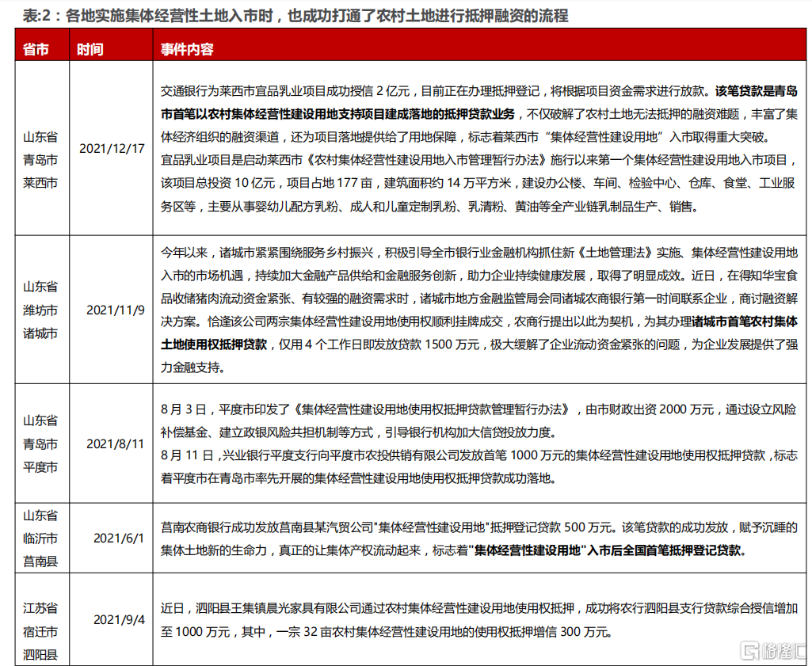Click the line starting 补偿基金、建立政银风险共担机制
Image resolution: width=812 pixels, height=666 pixels.
(358, 432)
